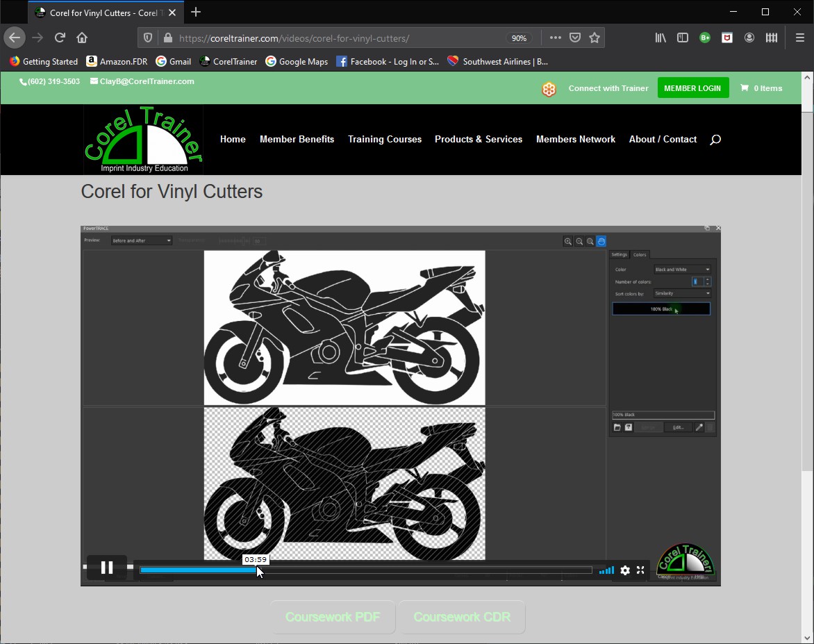The image size is (814, 644).
Task: Open the 90% page zoom indicator
Action: coord(519,38)
